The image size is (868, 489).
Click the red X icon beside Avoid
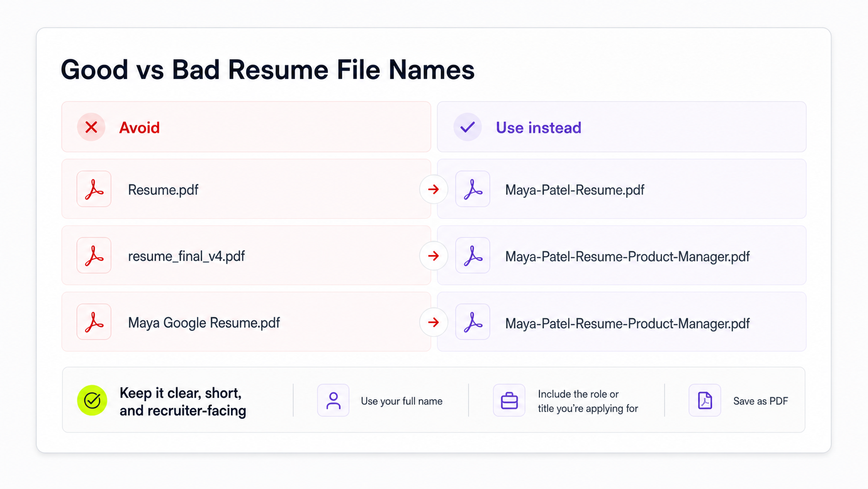pyautogui.click(x=91, y=127)
